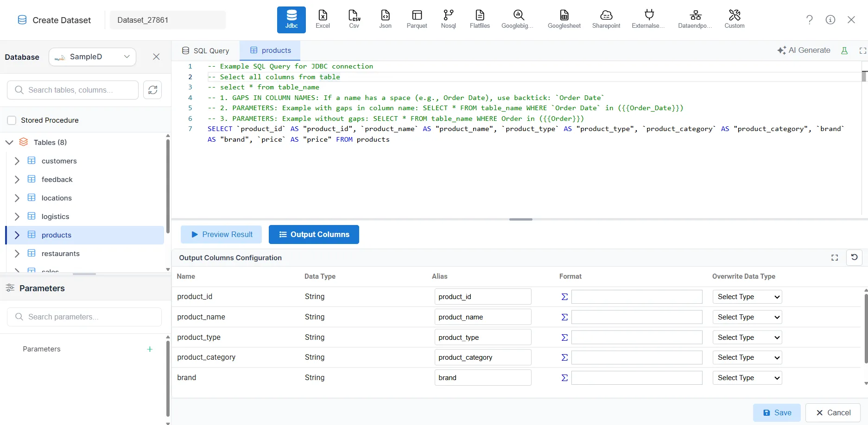Switch dataset source to Excel connector
The width and height of the screenshot is (868, 425).
pyautogui.click(x=322, y=19)
